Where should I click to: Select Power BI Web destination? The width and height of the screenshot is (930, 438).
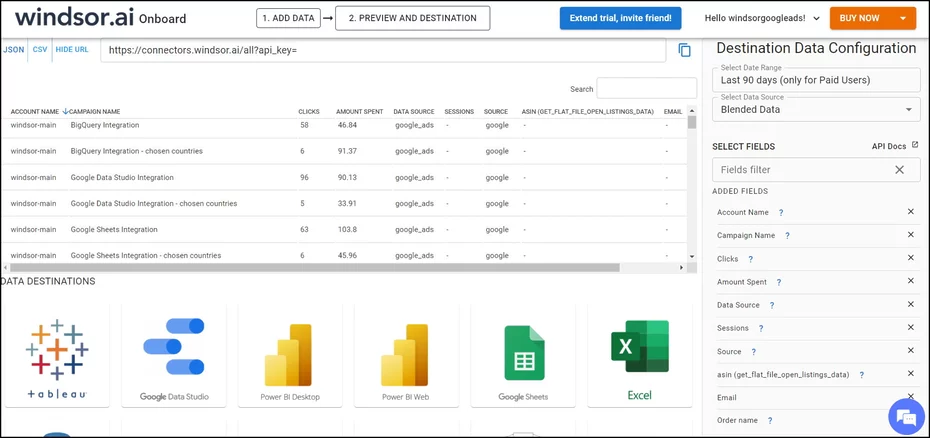[x=406, y=356]
